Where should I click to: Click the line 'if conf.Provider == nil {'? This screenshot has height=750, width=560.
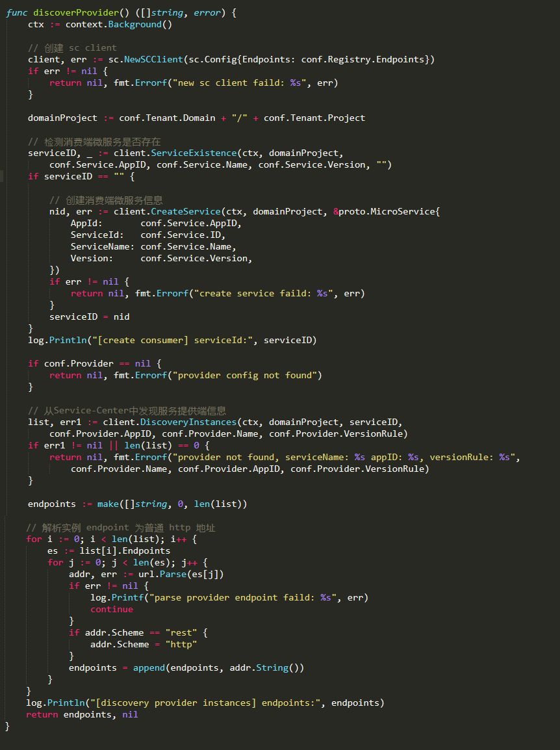tap(95, 363)
